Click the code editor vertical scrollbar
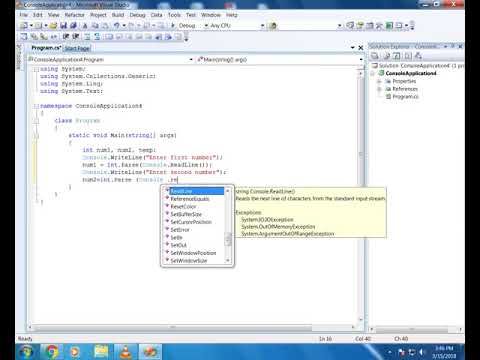The height and width of the screenshot is (360, 480). (361, 196)
